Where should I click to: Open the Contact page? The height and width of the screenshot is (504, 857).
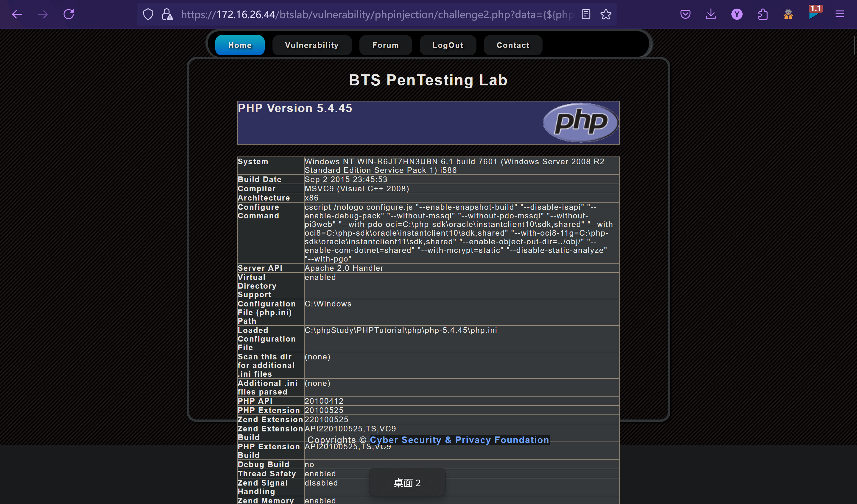[x=513, y=45]
